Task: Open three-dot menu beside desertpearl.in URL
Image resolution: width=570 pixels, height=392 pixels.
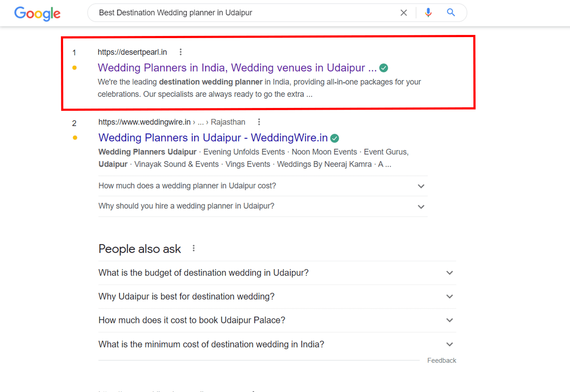Action: [x=181, y=52]
